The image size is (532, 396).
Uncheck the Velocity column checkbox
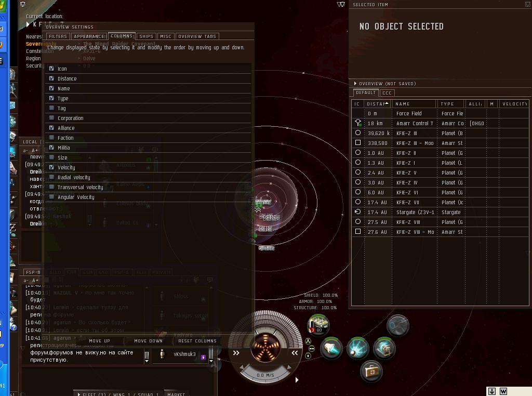tap(51, 167)
